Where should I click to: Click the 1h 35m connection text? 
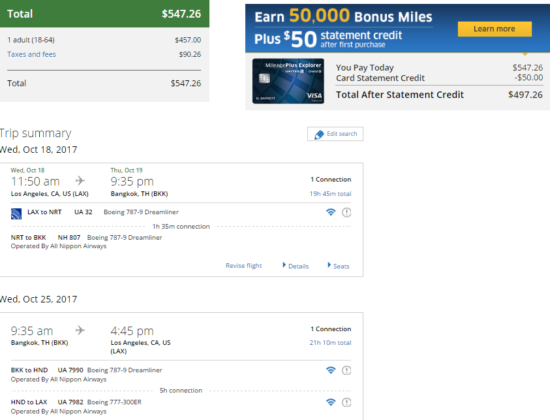181,227
